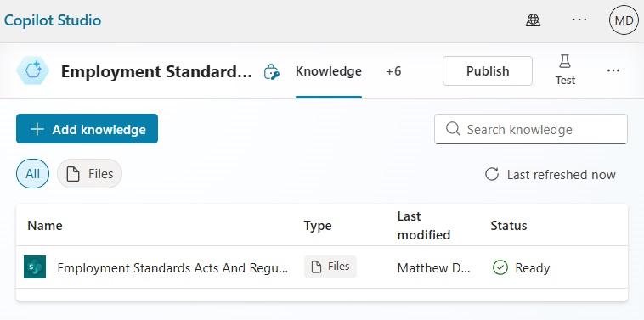Screen dimensions: 644x320
Task: Click the agent hexagon sparkle icon
Action: [x=33, y=71]
